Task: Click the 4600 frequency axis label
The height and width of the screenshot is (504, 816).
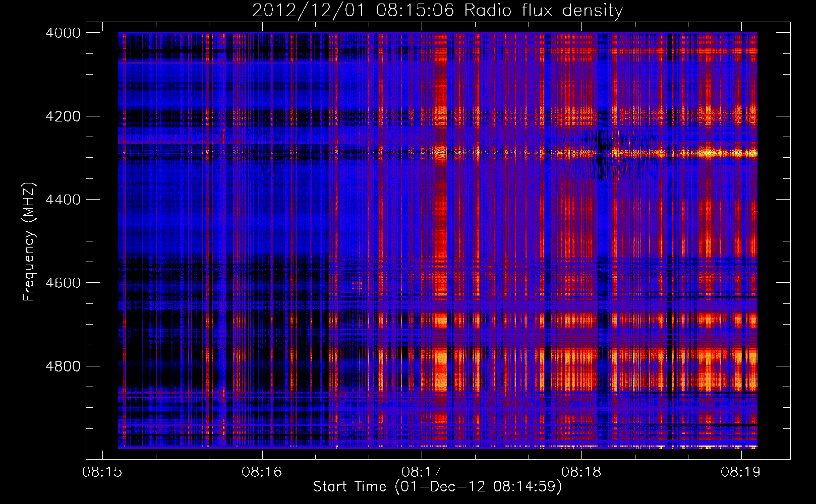Action: [63, 283]
